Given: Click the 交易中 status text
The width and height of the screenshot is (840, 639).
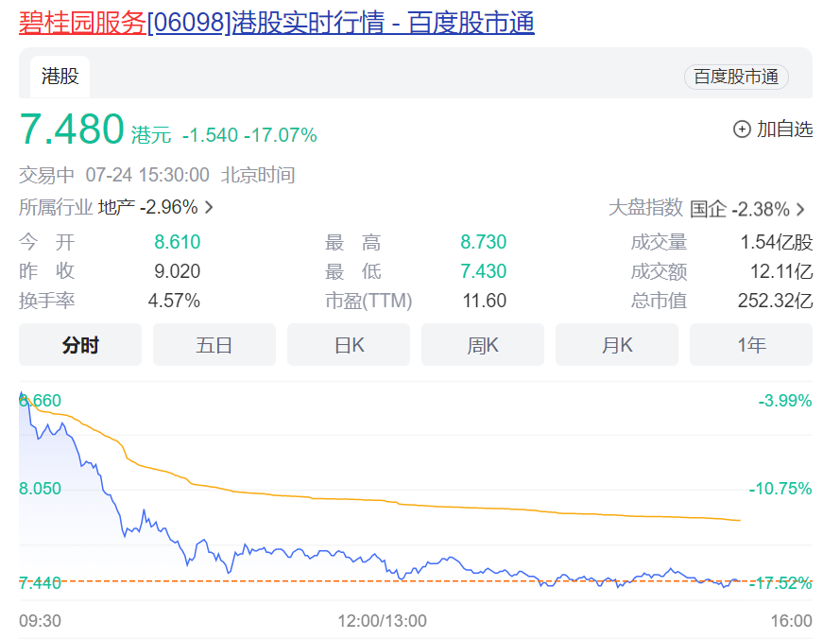Looking at the screenshot, I should tap(46, 175).
